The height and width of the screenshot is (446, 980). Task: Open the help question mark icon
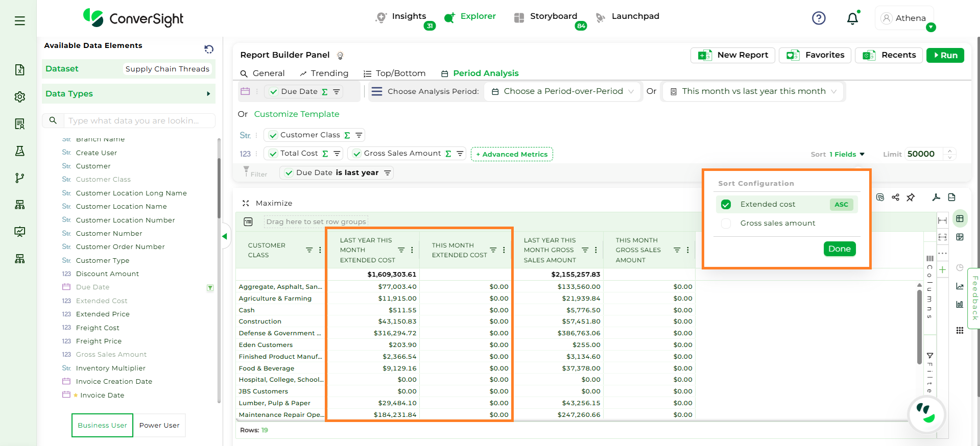819,18
